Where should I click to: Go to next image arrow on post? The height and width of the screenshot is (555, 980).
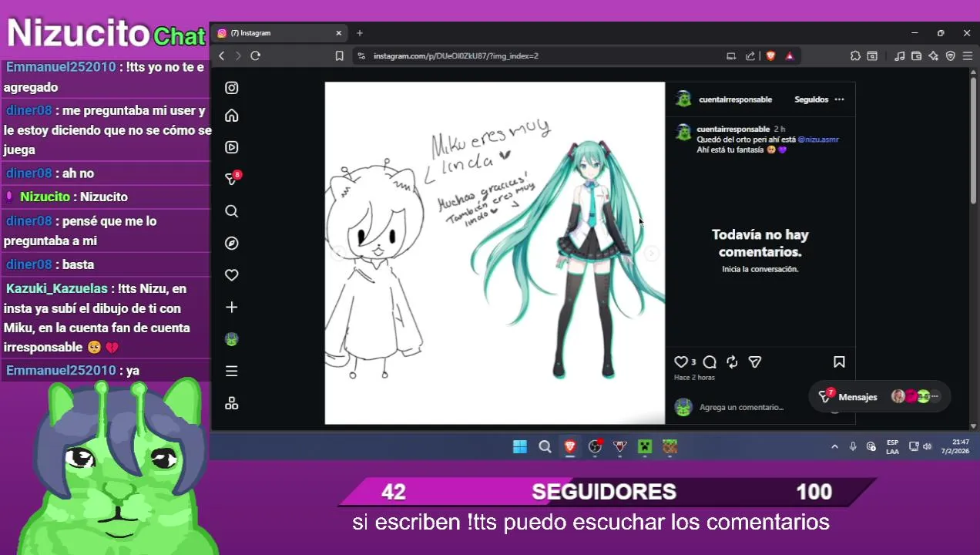(651, 253)
